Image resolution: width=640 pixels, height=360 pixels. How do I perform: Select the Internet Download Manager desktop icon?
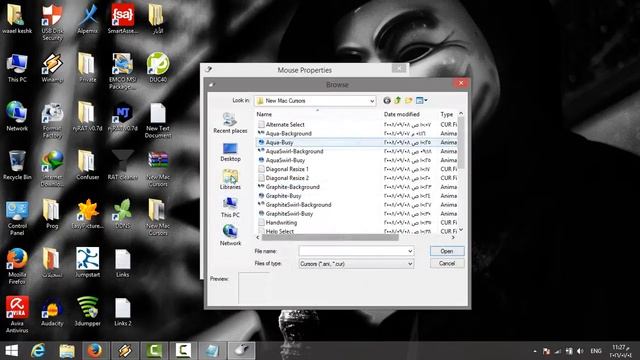pos(52,169)
